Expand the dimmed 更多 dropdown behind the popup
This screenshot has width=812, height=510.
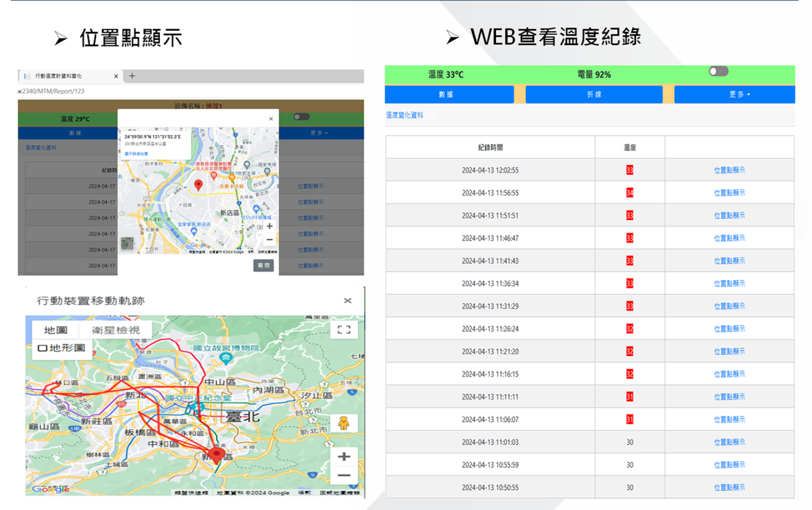319,133
